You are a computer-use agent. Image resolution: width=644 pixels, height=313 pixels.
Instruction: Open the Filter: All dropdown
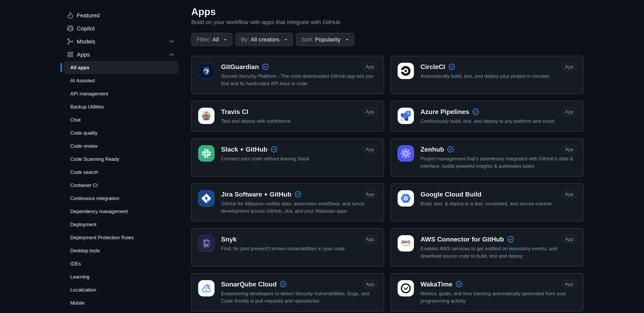[x=212, y=40]
